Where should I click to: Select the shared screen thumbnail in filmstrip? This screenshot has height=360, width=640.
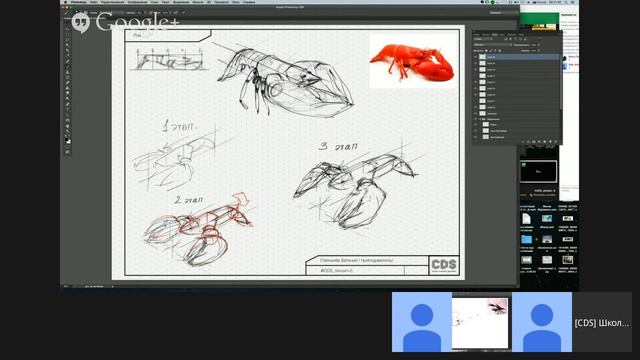pyautogui.click(x=482, y=322)
